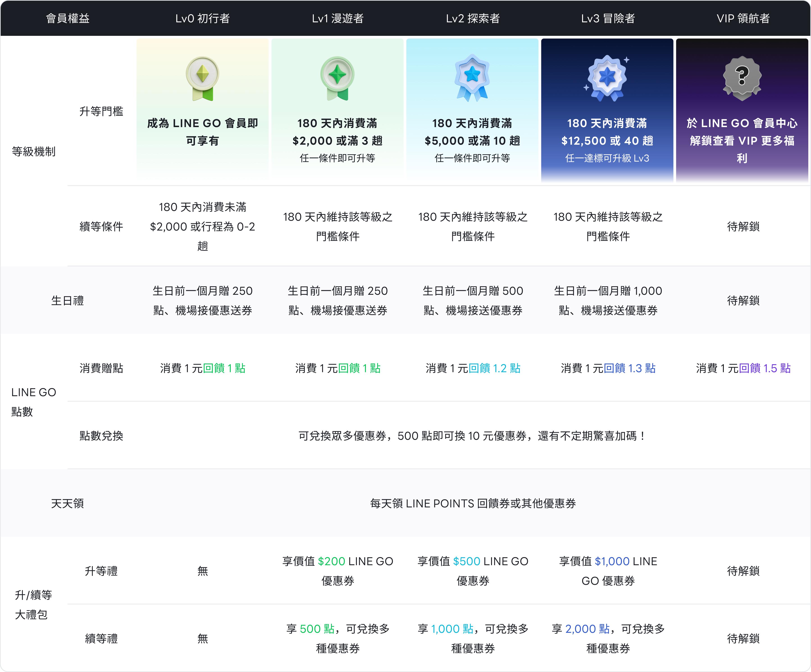Click the 點數兌換 row label
The height and width of the screenshot is (672, 811).
(101, 436)
